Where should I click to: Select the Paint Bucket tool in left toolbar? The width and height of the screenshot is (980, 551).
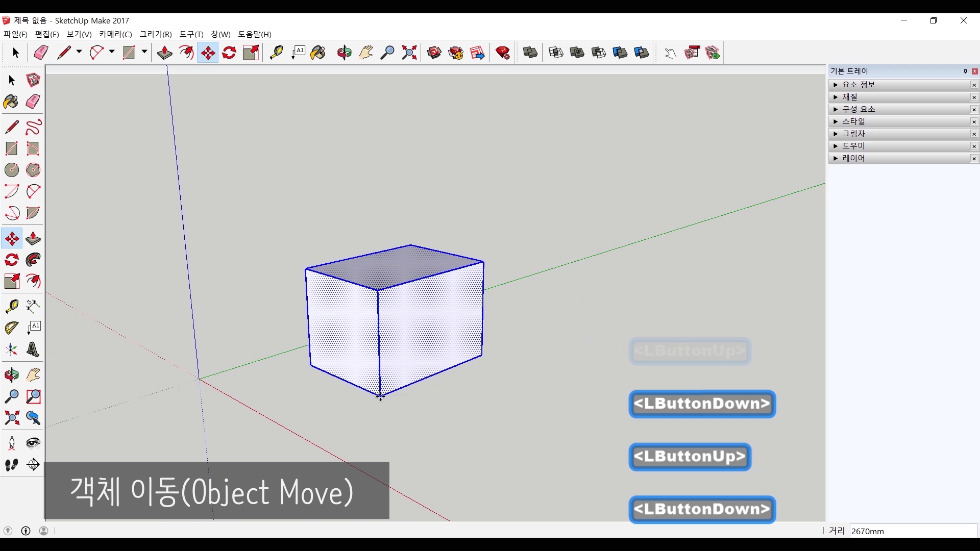tap(11, 102)
